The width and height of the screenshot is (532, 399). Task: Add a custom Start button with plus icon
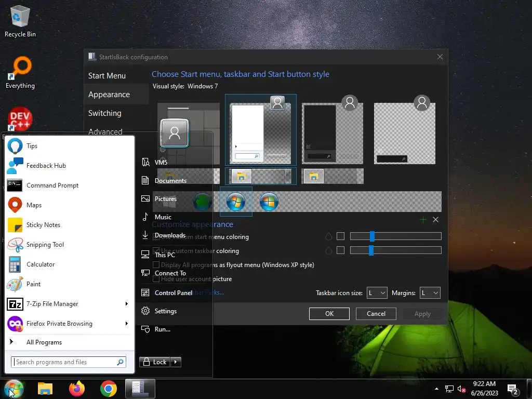pos(423,220)
